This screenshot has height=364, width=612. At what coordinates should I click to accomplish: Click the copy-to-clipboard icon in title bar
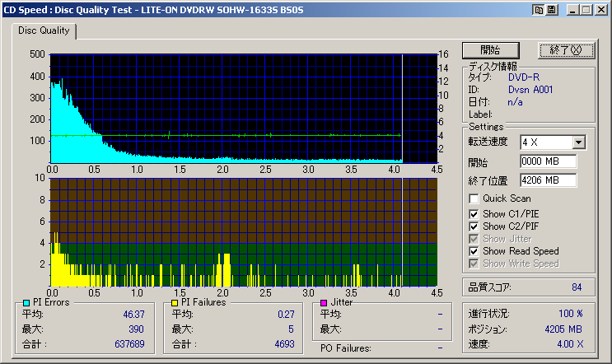click(x=539, y=10)
